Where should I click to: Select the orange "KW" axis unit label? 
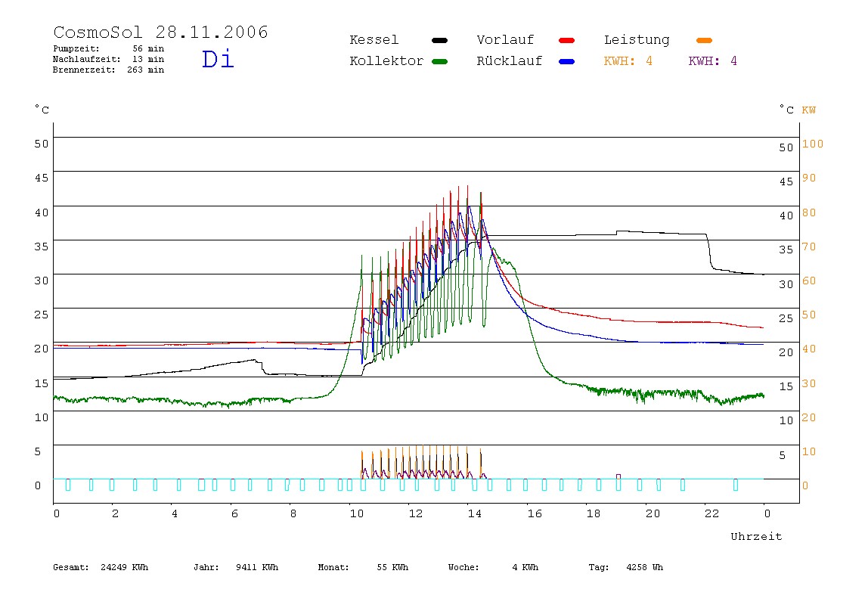[809, 110]
